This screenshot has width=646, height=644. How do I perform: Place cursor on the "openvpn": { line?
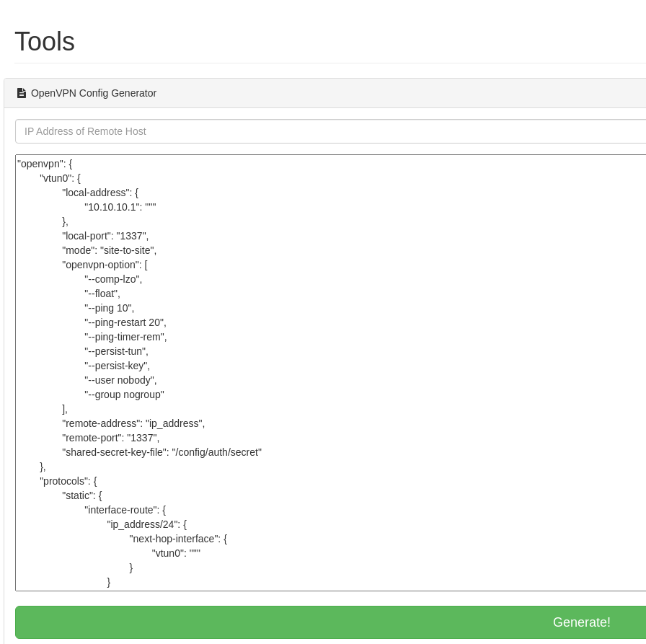pyautogui.click(x=45, y=164)
